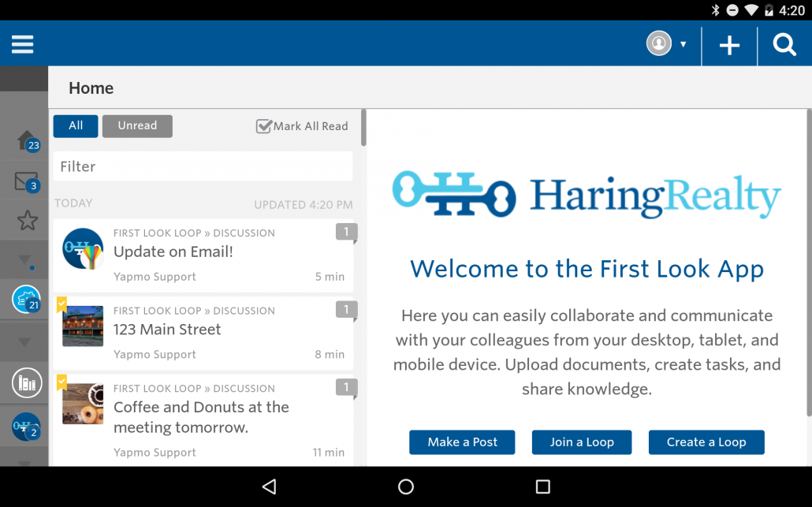Click the UPDATED 4:20 PM label

[x=304, y=205]
